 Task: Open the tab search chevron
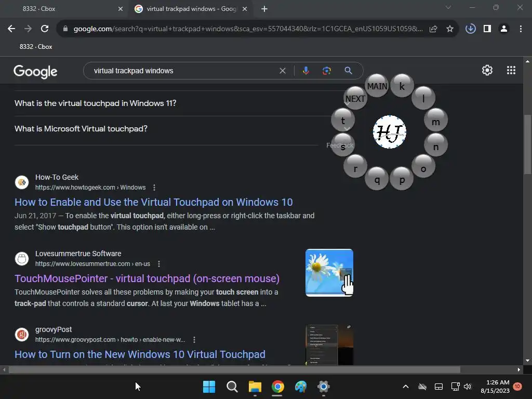click(x=448, y=7)
